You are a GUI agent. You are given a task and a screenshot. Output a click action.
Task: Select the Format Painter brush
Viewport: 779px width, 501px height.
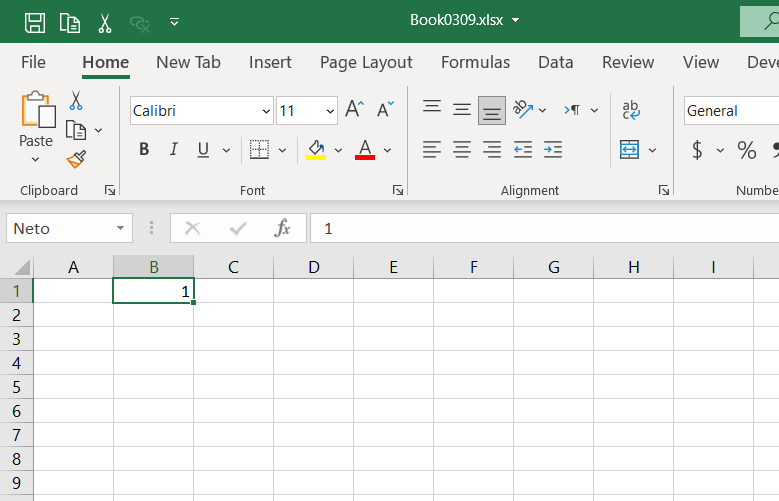coord(76,159)
